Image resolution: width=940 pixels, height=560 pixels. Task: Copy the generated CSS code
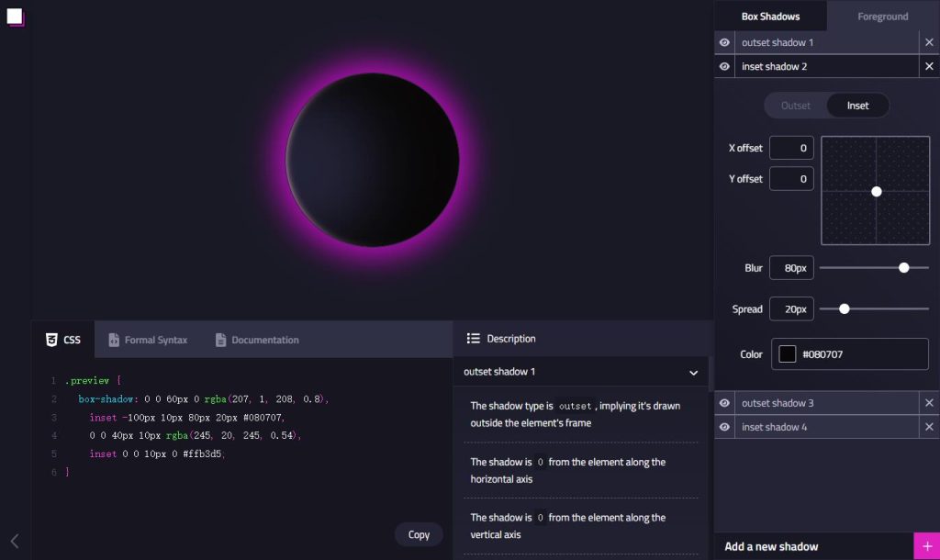click(419, 534)
